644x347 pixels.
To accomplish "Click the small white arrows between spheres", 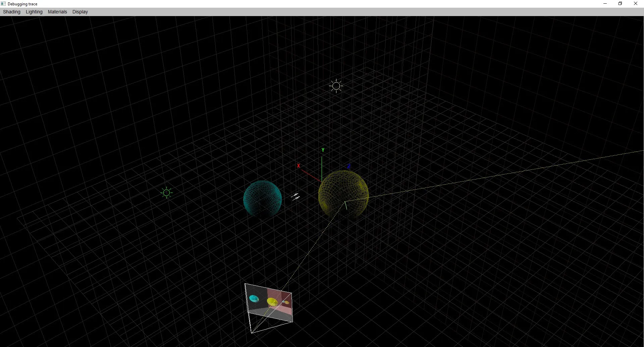I will 296,197.
